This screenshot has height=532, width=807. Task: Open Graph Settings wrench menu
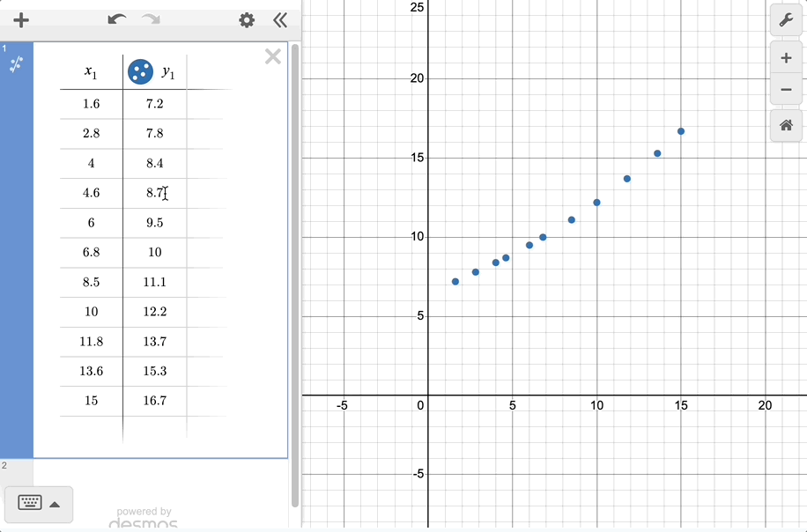[x=786, y=20]
